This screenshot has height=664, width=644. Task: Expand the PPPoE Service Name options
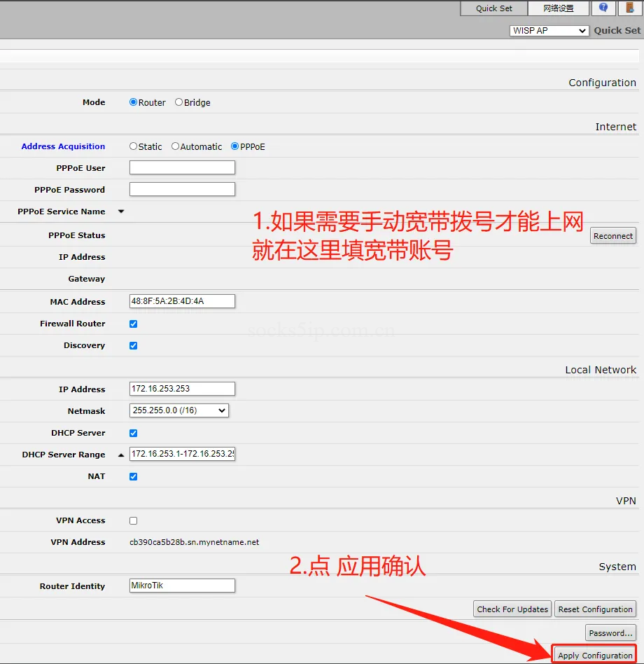pyautogui.click(x=120, y=212)
